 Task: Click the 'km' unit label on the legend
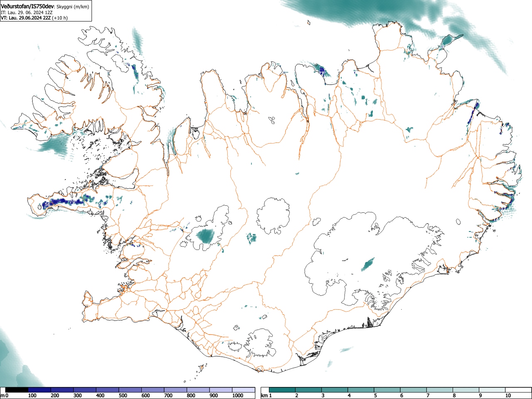(x=264, y=396)
